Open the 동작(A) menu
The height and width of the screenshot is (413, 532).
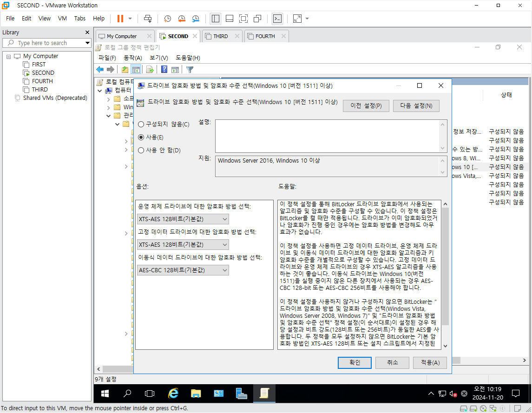tap(133, 58)
